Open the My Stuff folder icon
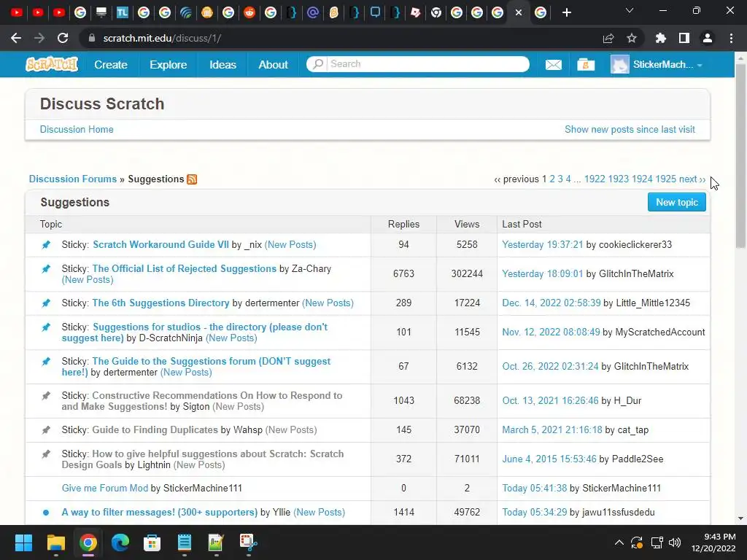Image resolution: width=747 pixels, height=560 pixels. [x=586, y=64]
